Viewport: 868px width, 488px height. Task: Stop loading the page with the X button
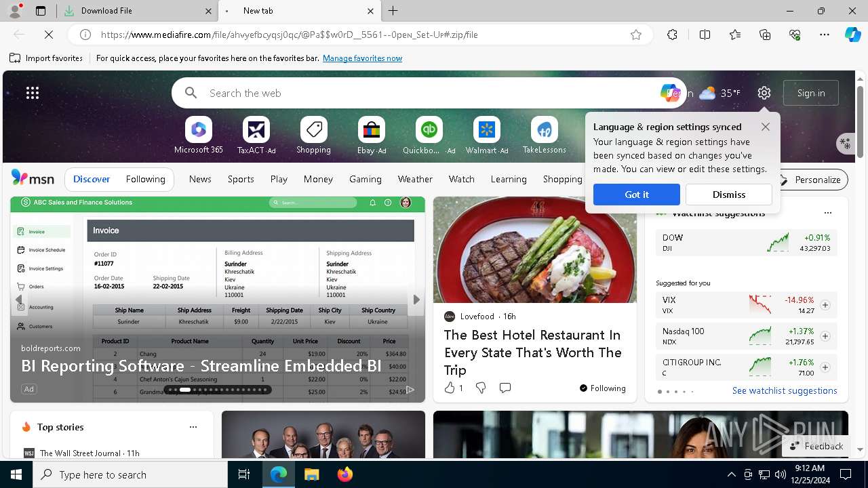pyautogui.click(x=50, y=35)
